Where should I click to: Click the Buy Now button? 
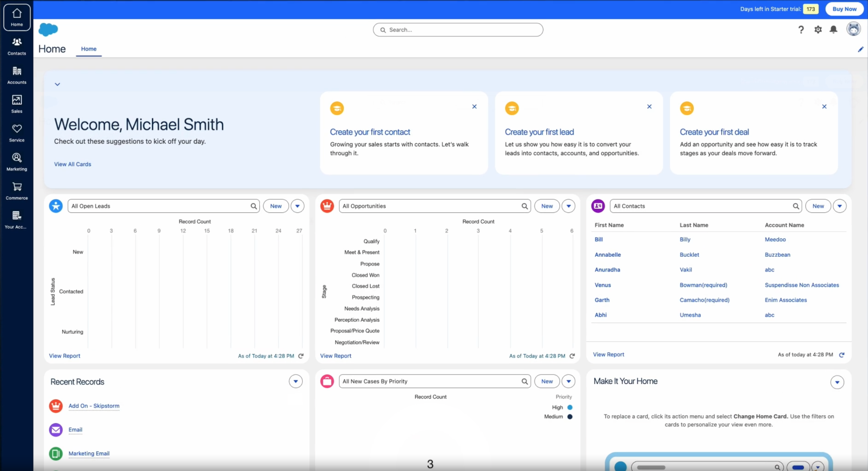click(844, 9)
